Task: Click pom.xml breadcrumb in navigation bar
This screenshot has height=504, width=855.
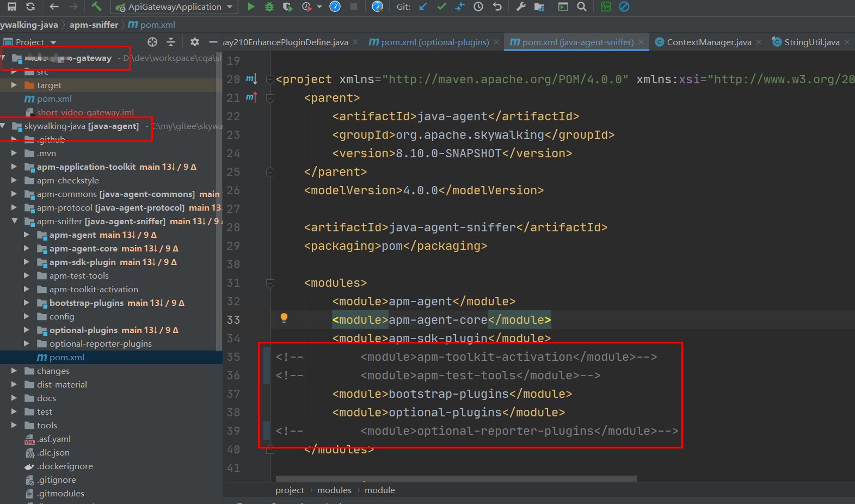Action: (152, 24)
